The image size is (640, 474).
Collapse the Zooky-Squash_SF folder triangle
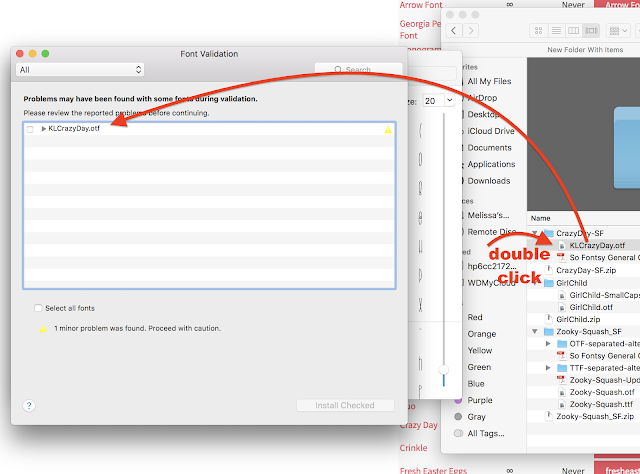pos(535,332)
